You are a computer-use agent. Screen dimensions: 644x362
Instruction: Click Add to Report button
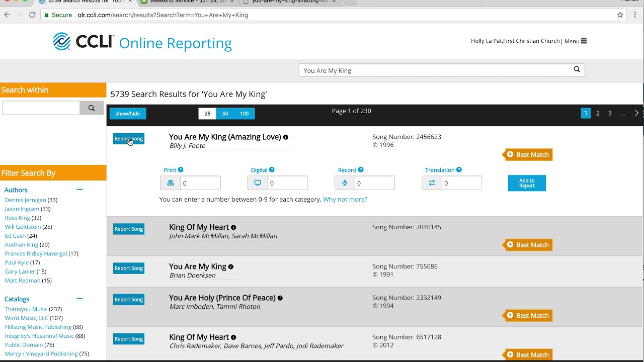pyautogui.click(x=527, y=183)
